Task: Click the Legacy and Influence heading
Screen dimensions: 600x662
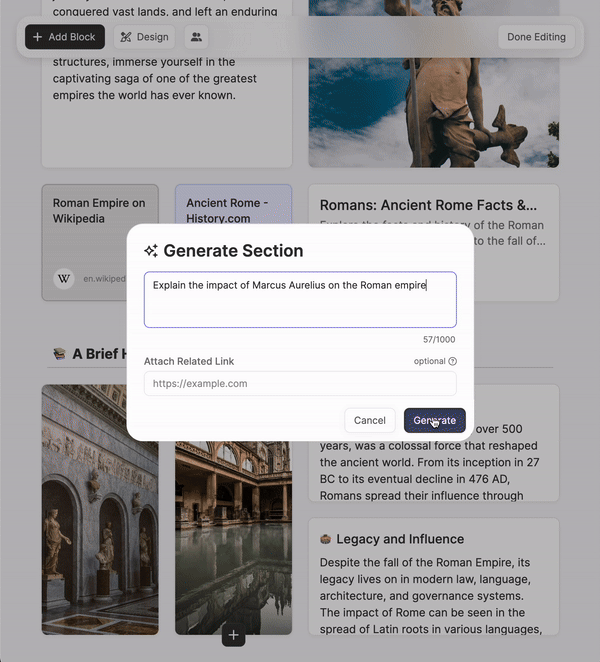Action: (x=400, y=539)
